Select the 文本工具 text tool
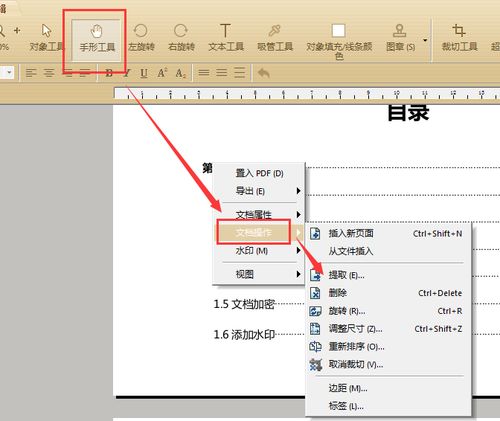This screenshot has height=421, width=500. 226,37
